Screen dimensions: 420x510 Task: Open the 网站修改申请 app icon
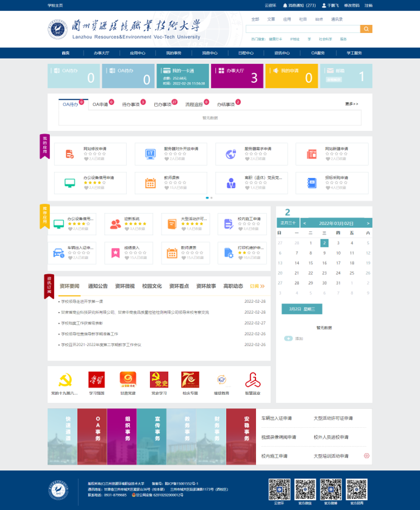click(x=69, y=154)
